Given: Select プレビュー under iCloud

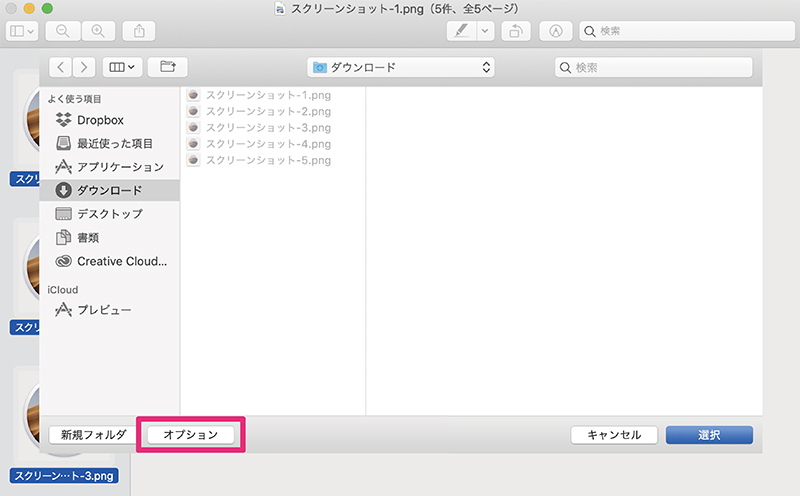Looking at the screenshot, I should 109,310.
